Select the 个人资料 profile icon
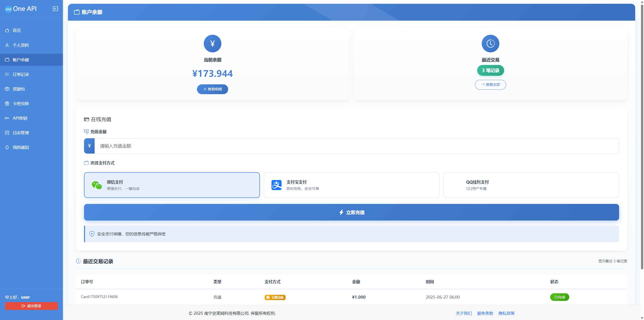Image resolution: width=644 pixels, height=320 pixels. [x=7, y=45]
